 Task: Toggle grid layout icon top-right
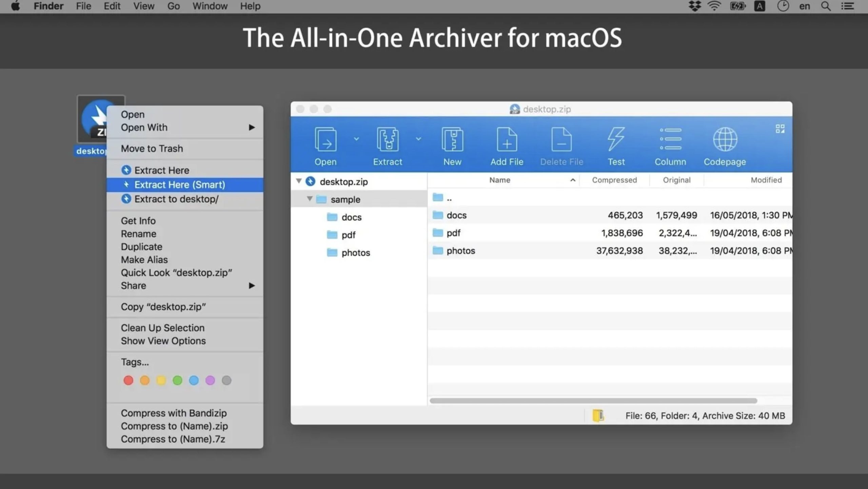pyautogui.click(x=779, y=129)
